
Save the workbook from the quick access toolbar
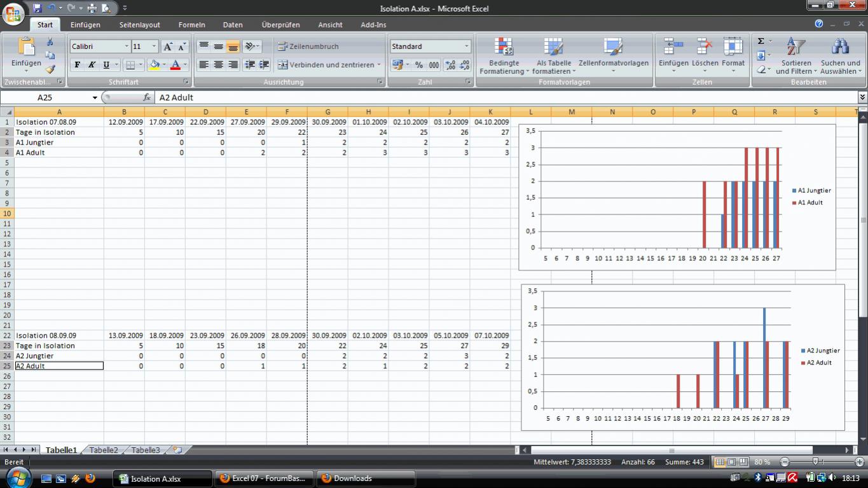[x=38, y=8]
